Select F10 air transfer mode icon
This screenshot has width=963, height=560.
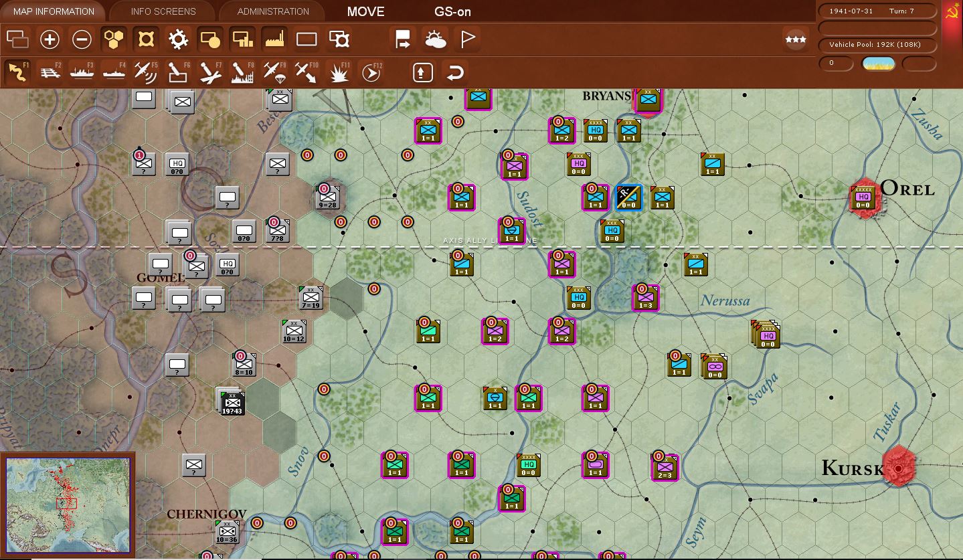coord(307,72)
